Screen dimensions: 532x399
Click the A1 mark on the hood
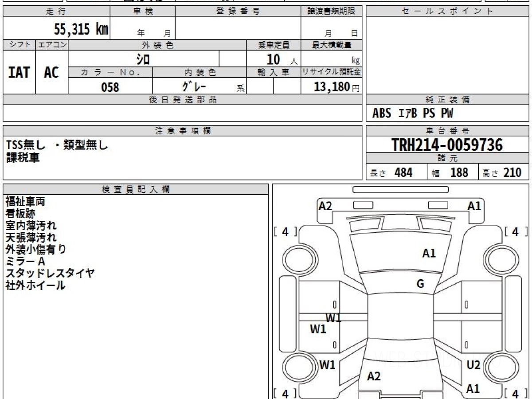(x=429, y=254)
